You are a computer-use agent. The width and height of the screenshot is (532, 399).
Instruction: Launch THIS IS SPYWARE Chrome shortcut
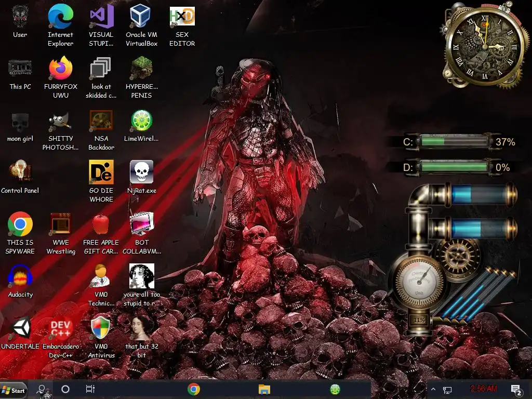point(20,224)
